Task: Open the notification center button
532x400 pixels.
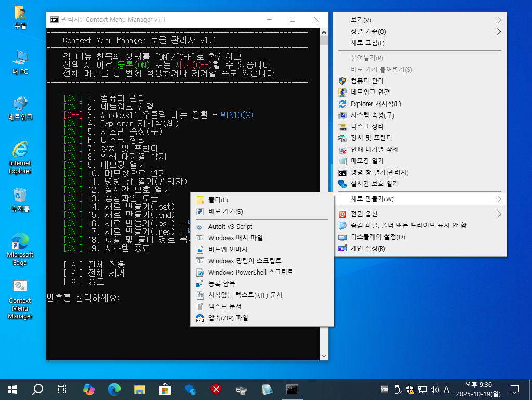Action: [x=515, y=390]
